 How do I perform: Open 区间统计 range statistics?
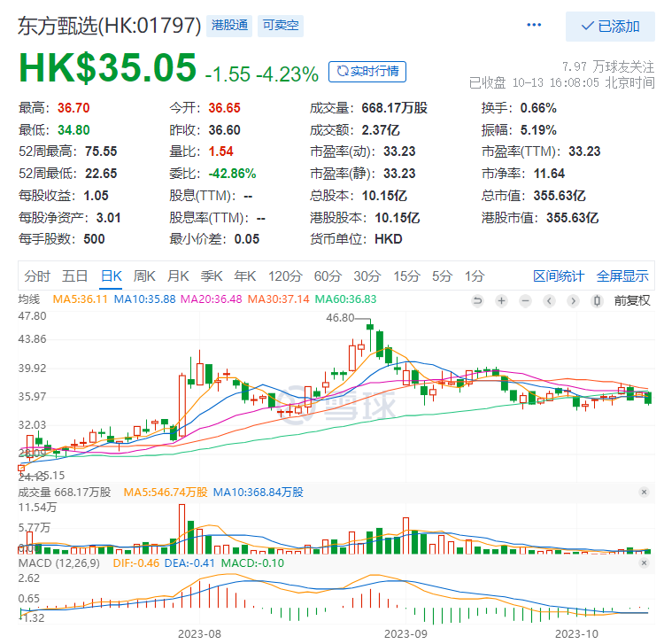(x=559, y=275)
